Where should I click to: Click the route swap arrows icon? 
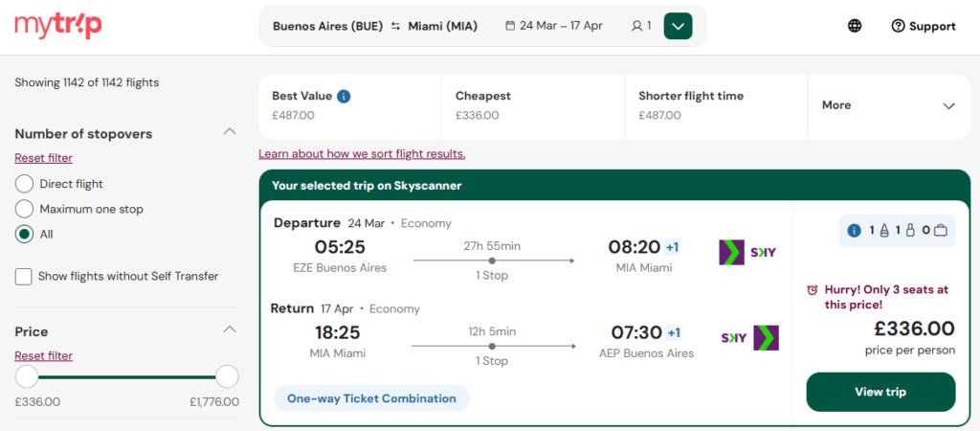[395, 26]
